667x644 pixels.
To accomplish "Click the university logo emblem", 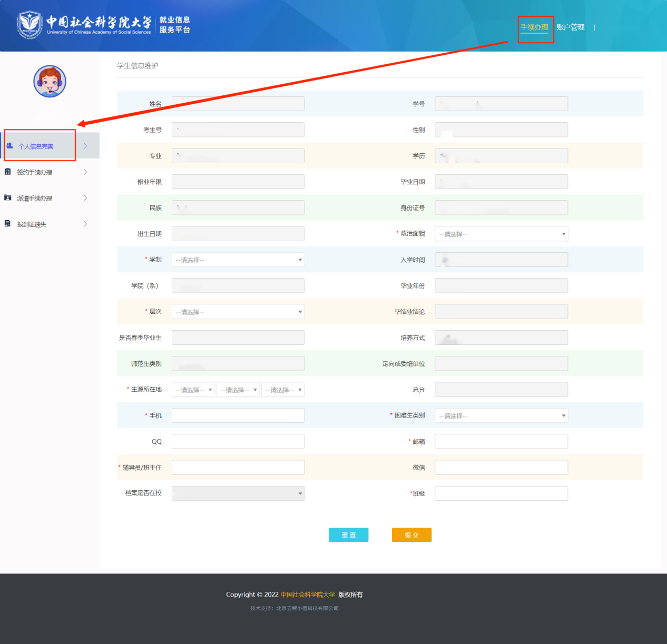I will 30,24.
